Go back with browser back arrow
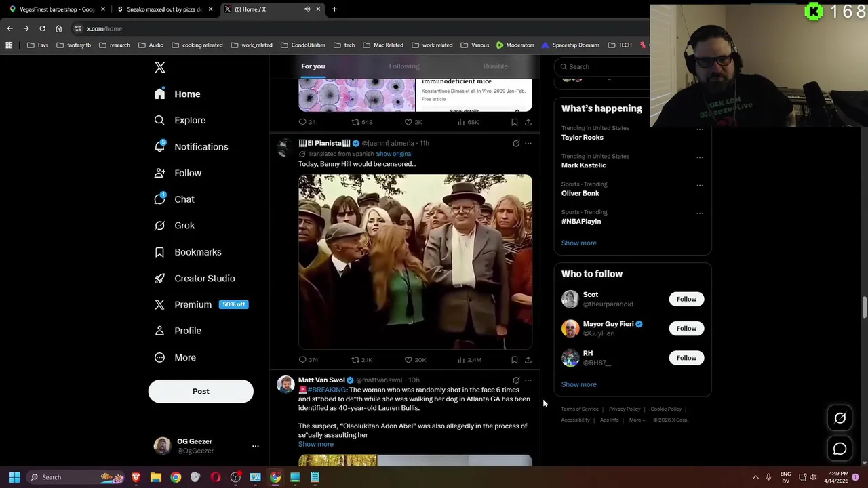The image size is (868, 488). [9, 28]
